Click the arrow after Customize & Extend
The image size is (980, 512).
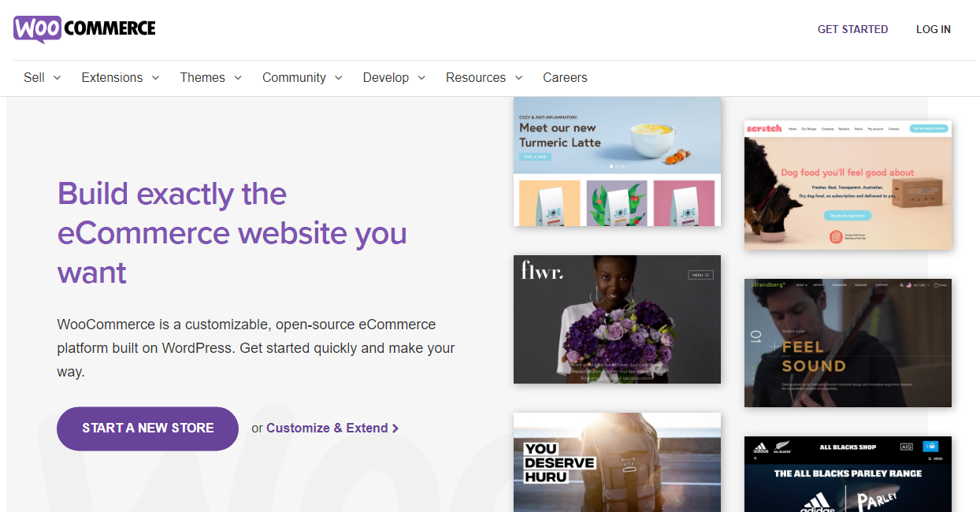[395, 429]
